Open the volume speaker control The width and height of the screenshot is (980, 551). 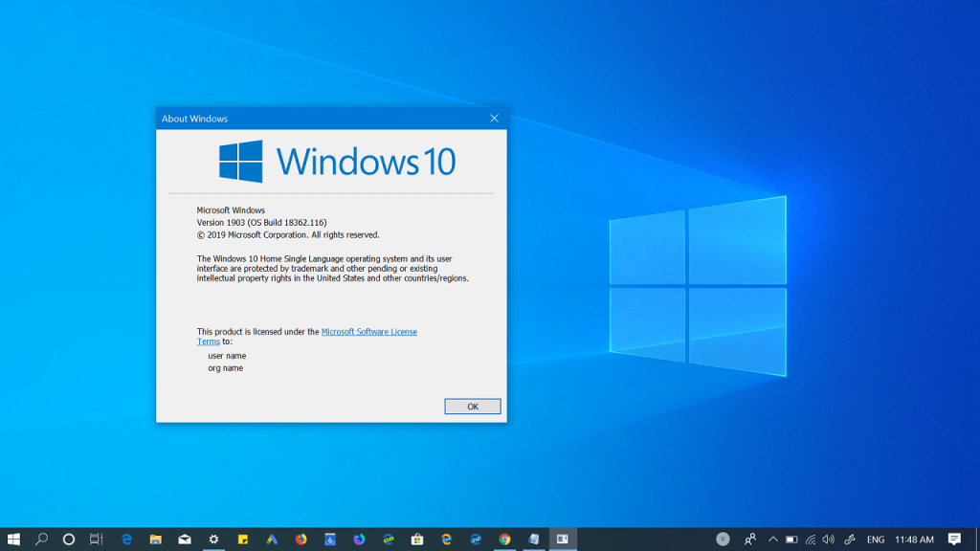point(829,540)
